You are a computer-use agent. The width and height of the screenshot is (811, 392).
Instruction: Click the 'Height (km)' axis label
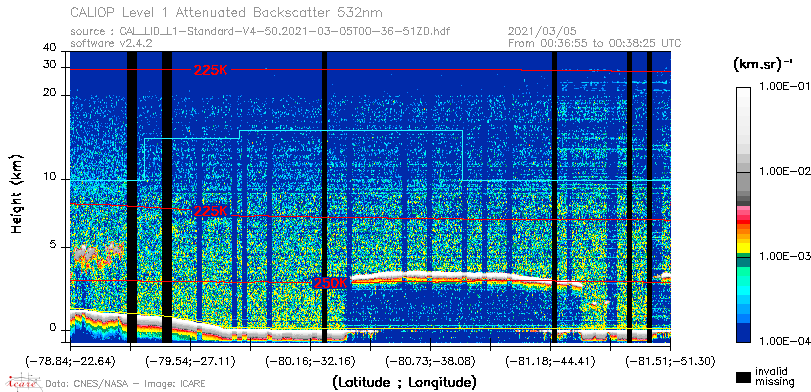point(17,193)
